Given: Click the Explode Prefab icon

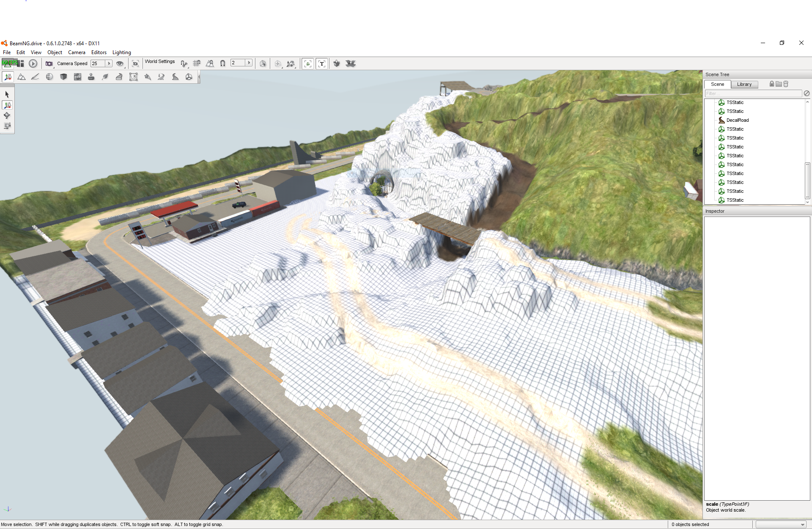Looking at the screenshot, I should pyautogui.click(x=351, y=63).
